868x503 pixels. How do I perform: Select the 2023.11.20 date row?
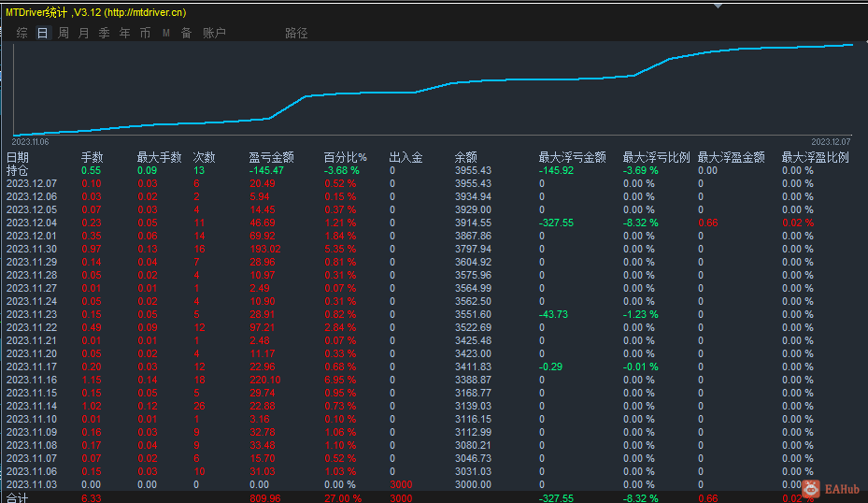pyautogui.click(x=32, y=354)
